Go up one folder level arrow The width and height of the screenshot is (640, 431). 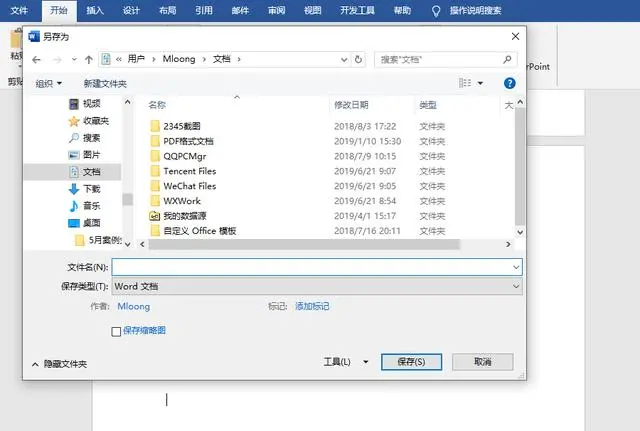coord(89,60)
